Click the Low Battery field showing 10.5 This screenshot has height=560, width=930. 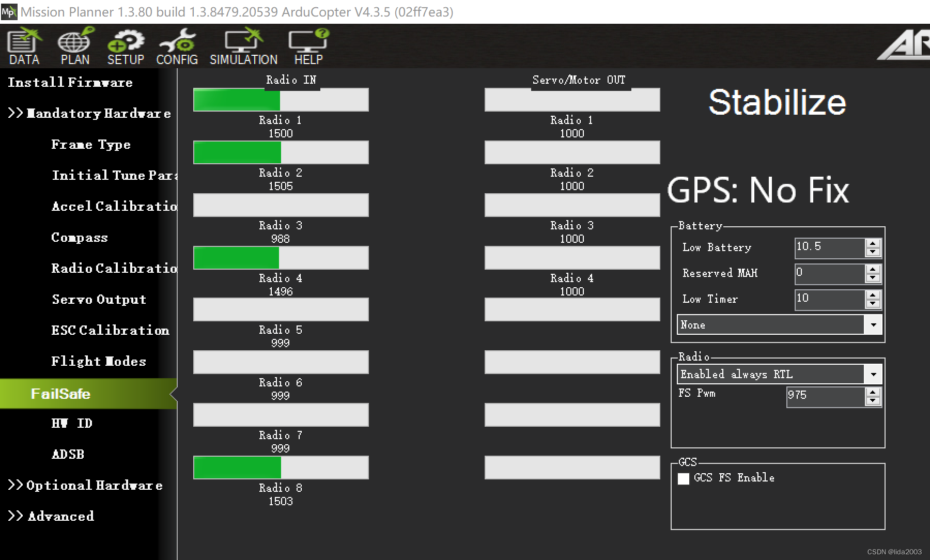pos(830,247)
